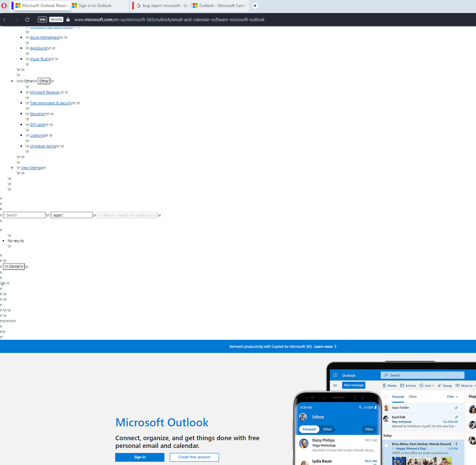Reload the page with the refresh icon
The height and width of the screenshot is (465, 476).
point(27,20)
